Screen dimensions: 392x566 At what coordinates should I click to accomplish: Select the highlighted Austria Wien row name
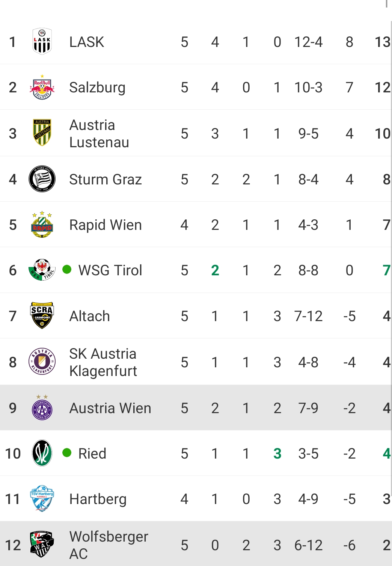pyautogui.click(x=110, y=408)
